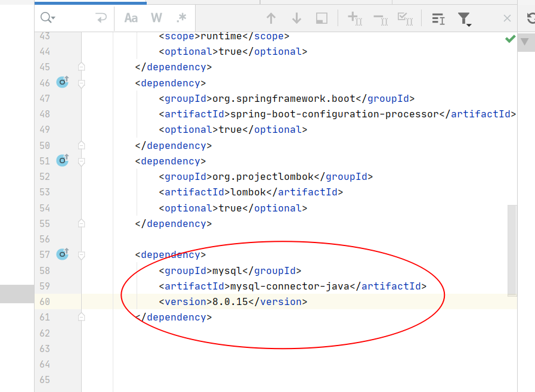Viewport: 535px width, 392px height.
Task: Go to previous occurrence arrow
Action: 271,18
